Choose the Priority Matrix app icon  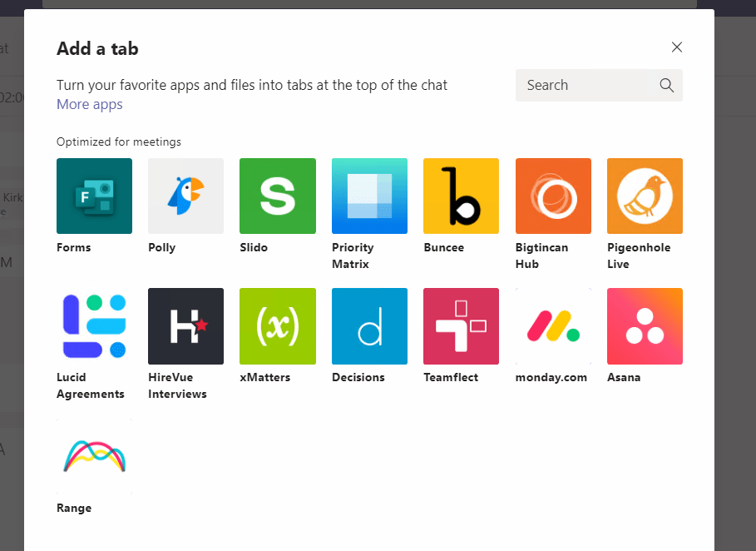(369, 196)
